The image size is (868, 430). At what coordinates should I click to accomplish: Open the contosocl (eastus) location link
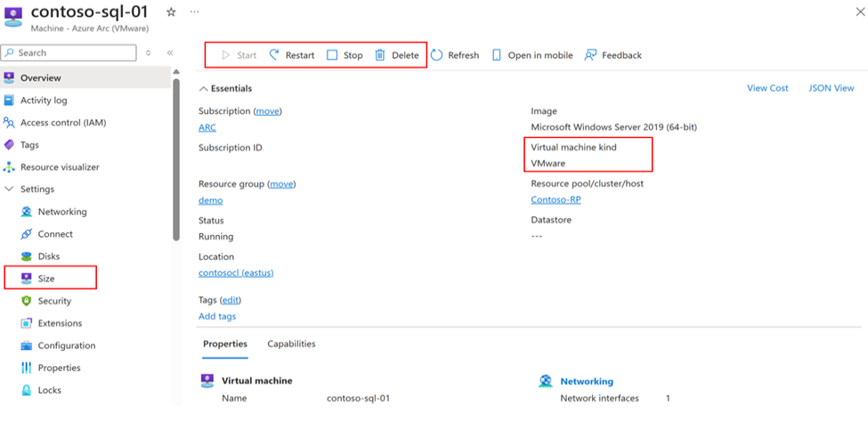coord(236,272)
